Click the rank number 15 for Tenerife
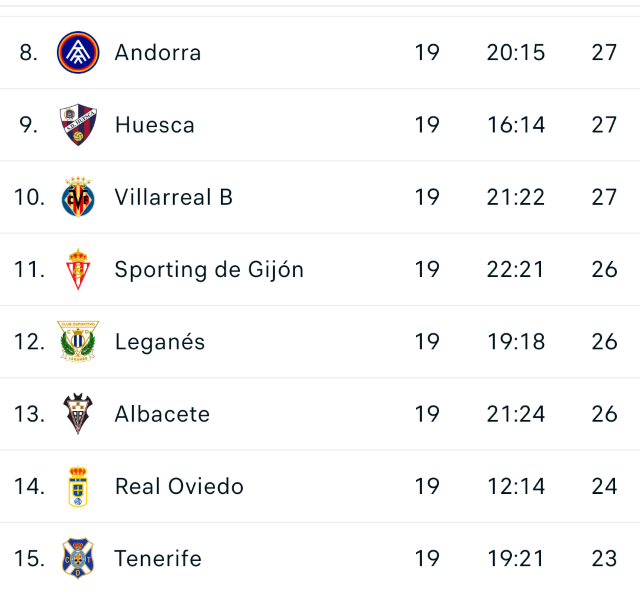 point(30,558)
